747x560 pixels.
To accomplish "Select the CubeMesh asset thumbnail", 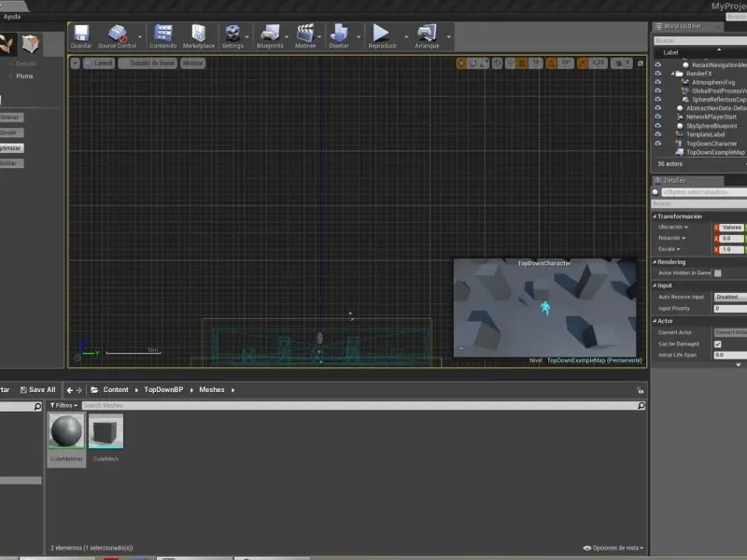I will click(106, 431).
